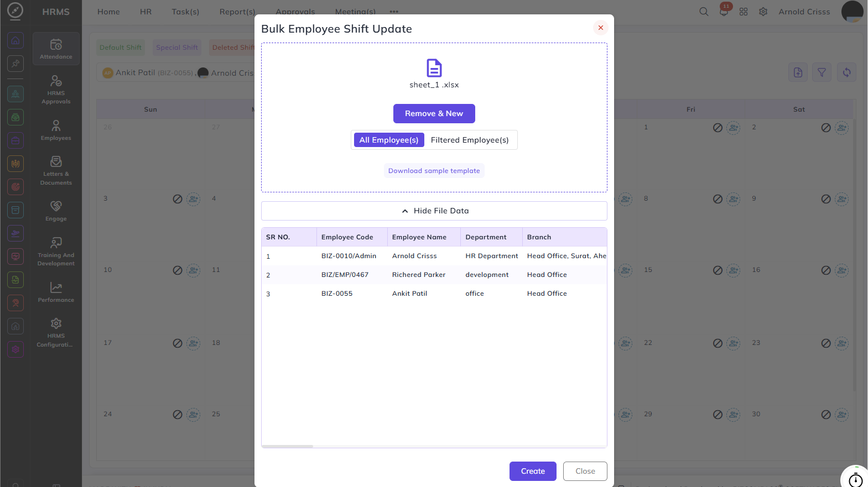Click Download sample template link

click(x=434, y=171)
